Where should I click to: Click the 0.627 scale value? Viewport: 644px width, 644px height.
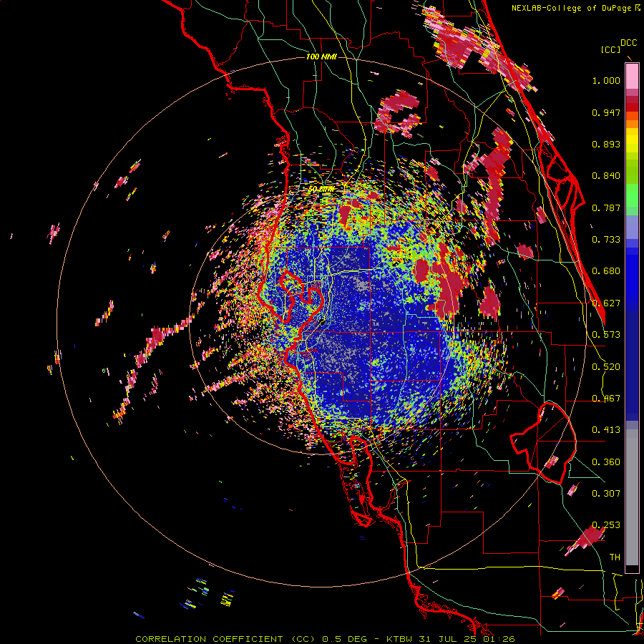coord(606,303)
